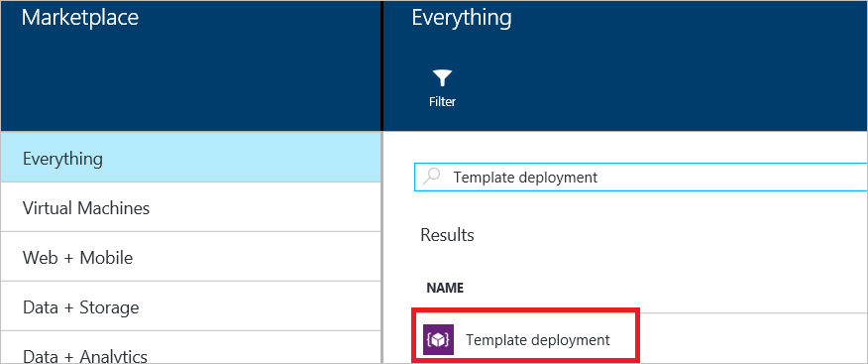Click the Filter text label under the funnel
Image resolution: width=868 pixels, height=364 pixels.
click(x=442, y=102)
